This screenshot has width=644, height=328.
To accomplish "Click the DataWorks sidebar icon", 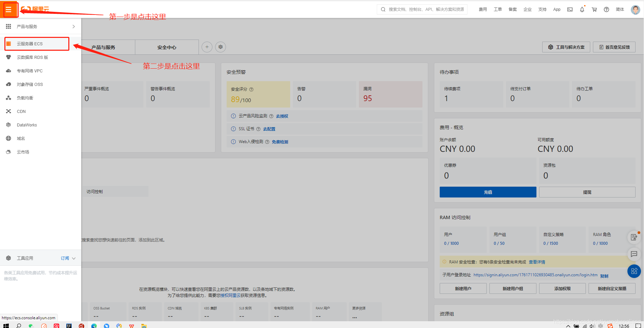I will coord(9,125).
